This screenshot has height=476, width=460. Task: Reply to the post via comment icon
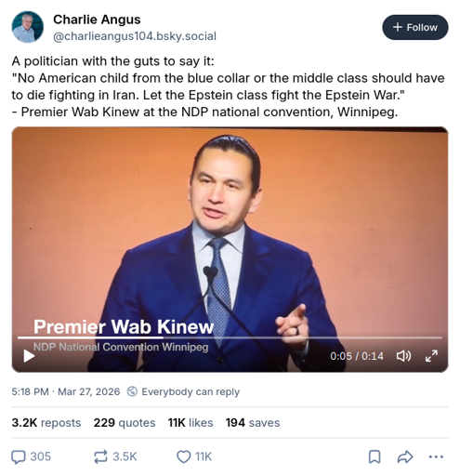[31, 456]
